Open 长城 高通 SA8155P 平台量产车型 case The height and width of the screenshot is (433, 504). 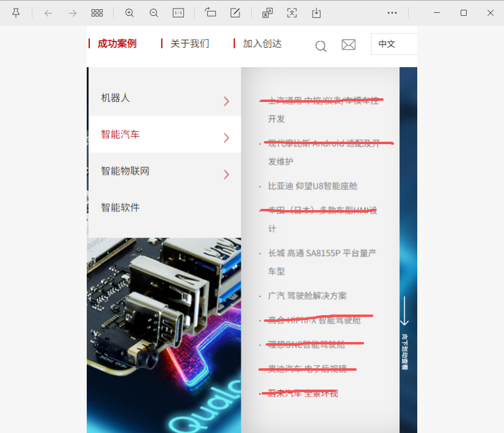click(322, 262)
